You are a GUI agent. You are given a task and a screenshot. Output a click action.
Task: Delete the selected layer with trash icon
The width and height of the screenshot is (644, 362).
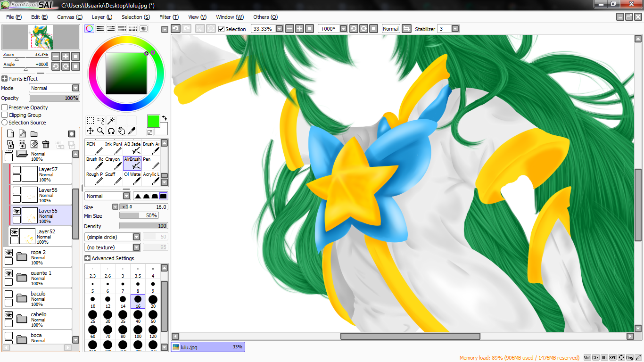[x=46, y=144]
